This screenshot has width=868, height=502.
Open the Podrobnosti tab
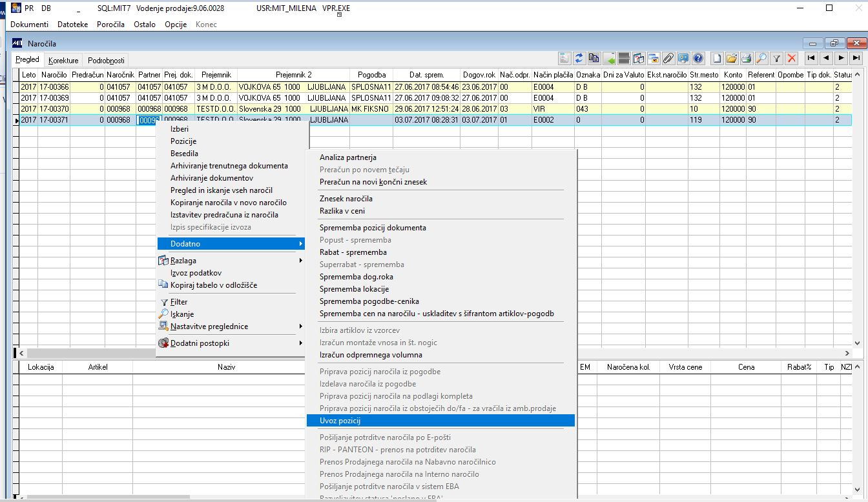[107, 60]
